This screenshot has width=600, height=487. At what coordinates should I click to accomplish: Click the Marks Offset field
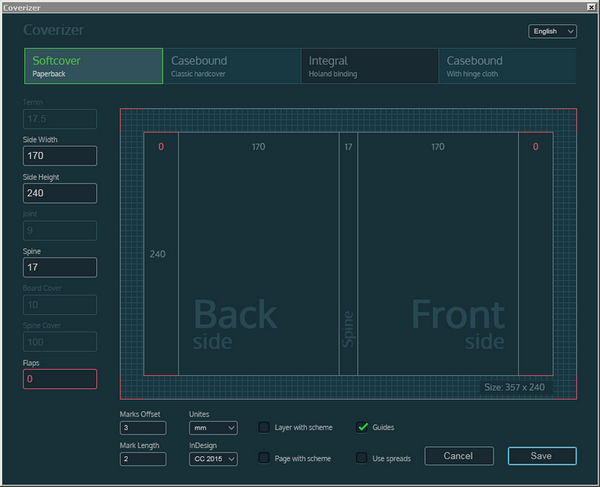[x=143, y=428]
